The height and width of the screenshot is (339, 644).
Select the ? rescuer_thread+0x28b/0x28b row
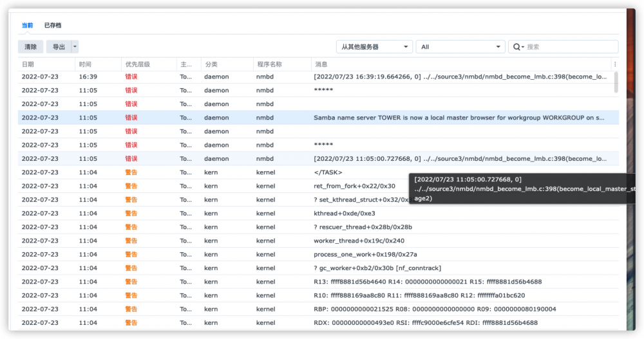click(318, 227)
